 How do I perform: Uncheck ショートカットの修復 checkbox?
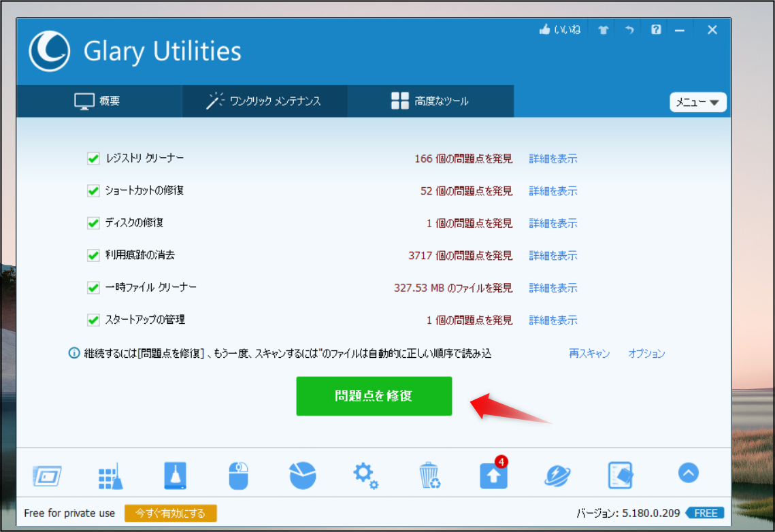(x=93, y=190)
